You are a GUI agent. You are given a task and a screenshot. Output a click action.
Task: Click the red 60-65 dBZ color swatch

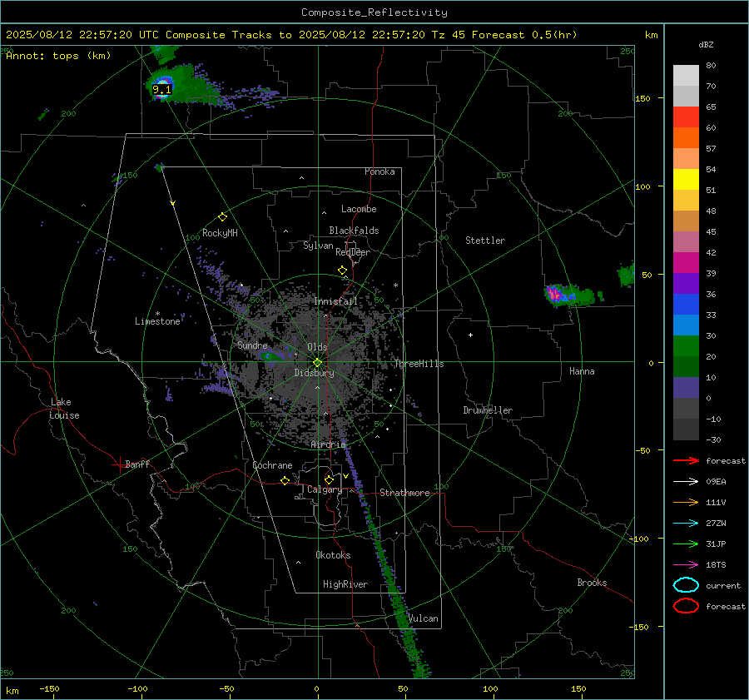click(686, 117)
